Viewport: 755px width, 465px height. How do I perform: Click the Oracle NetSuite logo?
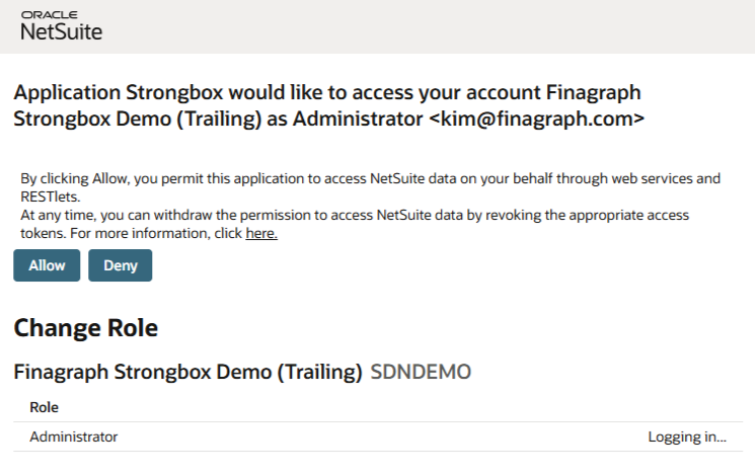tap(60, 27)
